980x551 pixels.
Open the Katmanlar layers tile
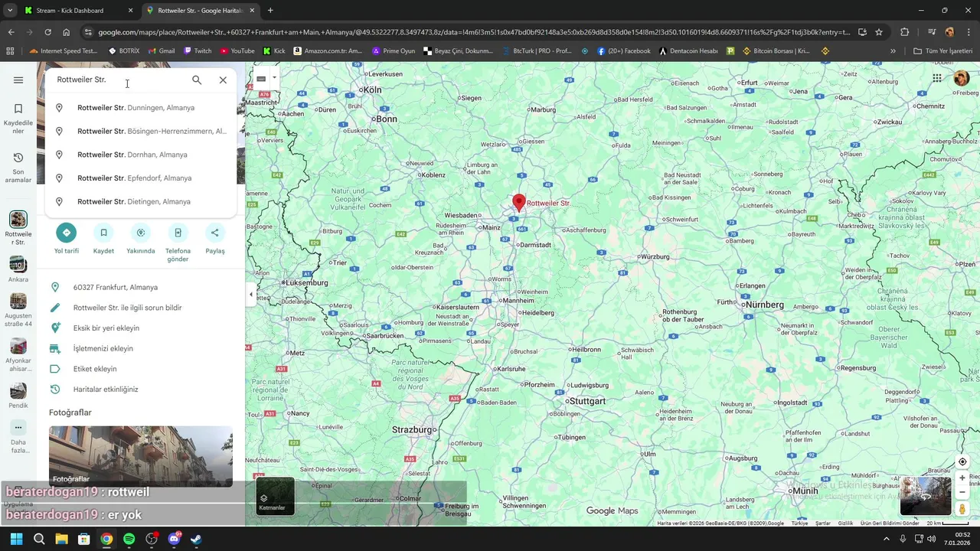click(275, 497)
